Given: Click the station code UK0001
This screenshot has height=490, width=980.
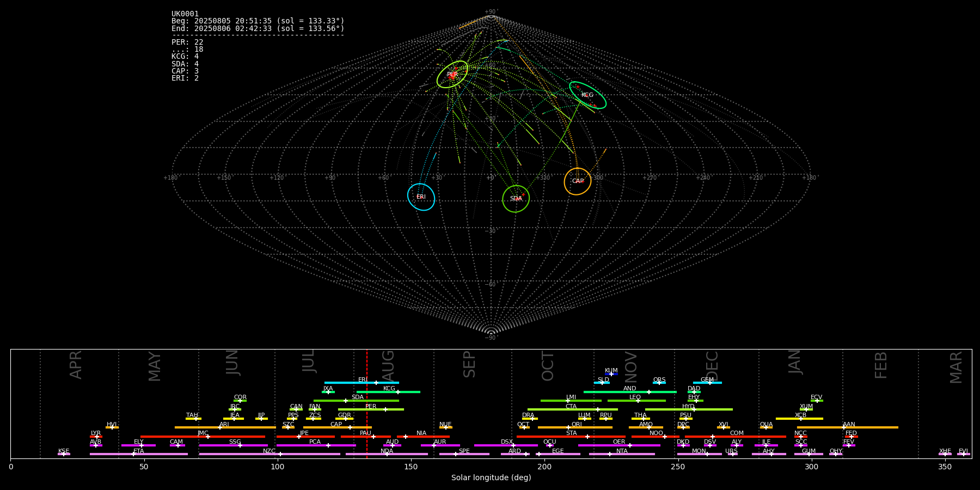Looking at the screenshot, I should (185, 14).
